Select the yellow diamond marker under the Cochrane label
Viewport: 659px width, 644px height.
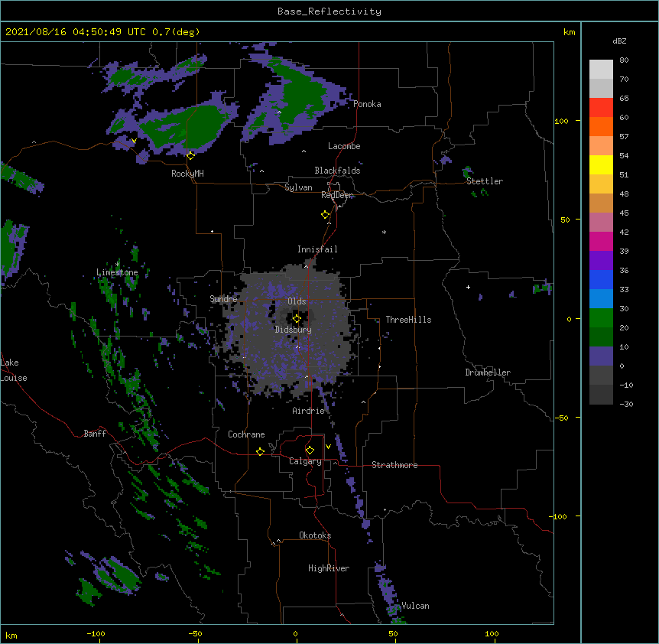click(260, 451)
